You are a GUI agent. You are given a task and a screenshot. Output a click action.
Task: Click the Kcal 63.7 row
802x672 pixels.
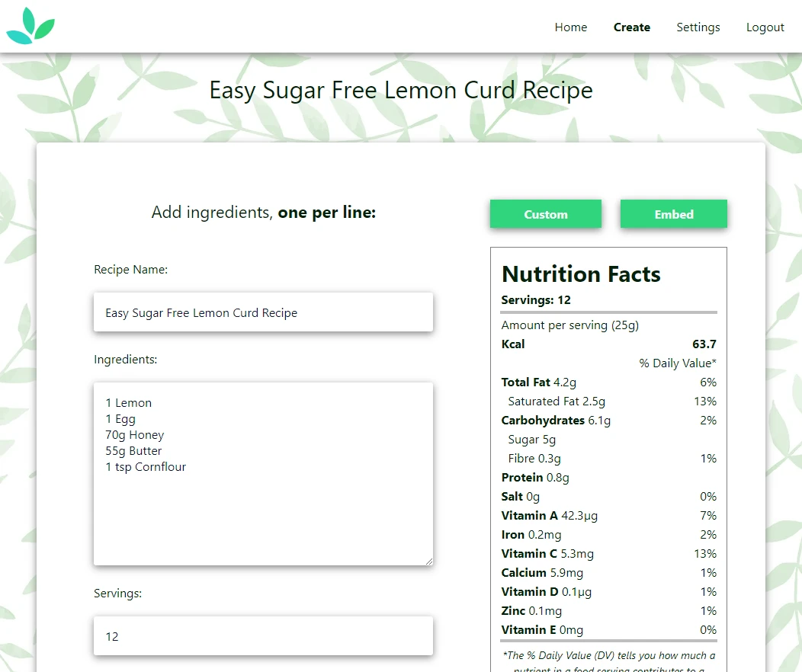point(608,344)
